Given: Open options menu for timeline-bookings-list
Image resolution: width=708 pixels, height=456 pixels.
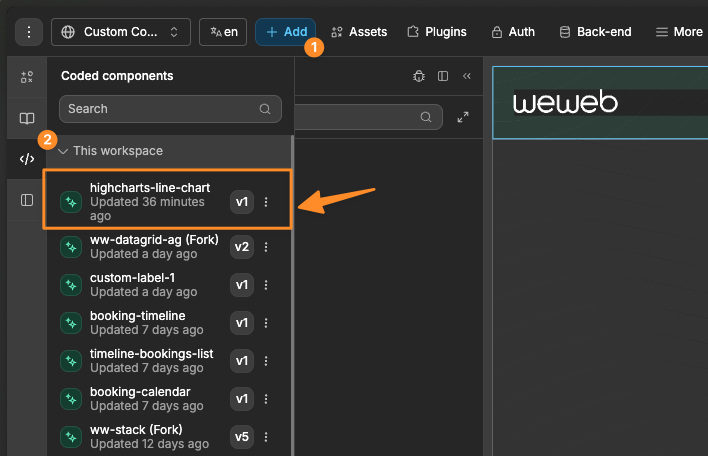Looking at the screenshot, I should coord(266,361).
